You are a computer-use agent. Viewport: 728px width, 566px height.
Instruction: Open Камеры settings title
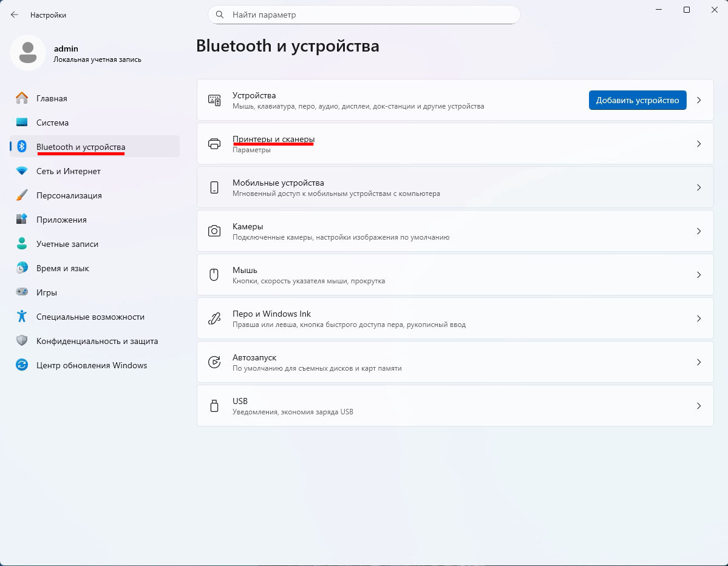tap(248, 226)
